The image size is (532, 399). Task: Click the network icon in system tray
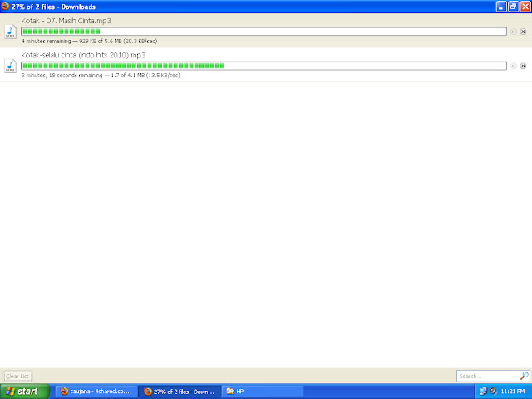click(483, 392)
